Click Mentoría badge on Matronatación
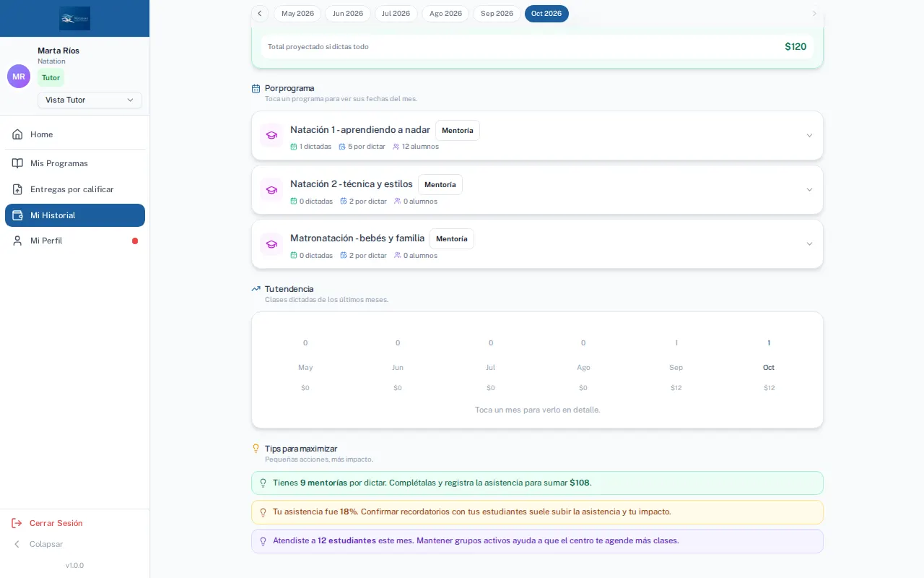The image size is (924, 578). click(452, 239)
